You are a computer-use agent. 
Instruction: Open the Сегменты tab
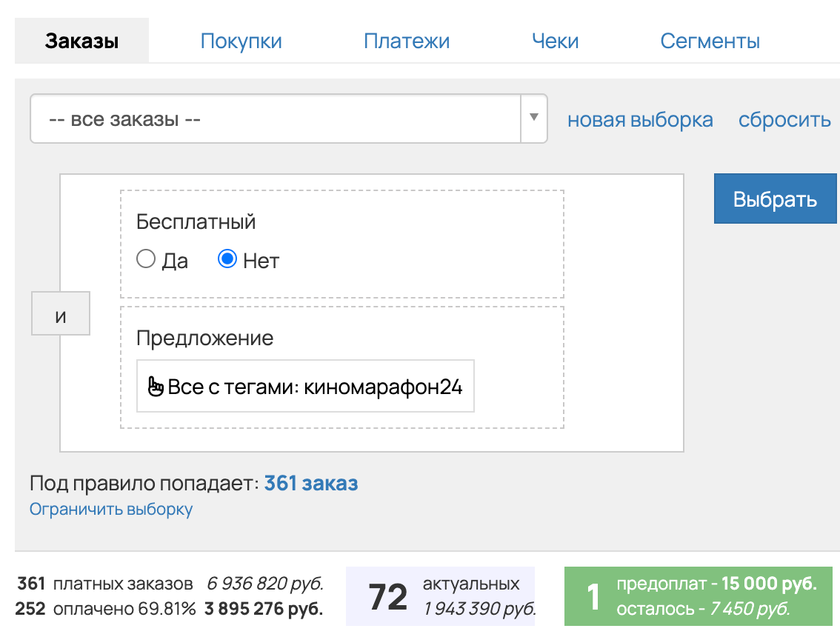pos(709,41)
